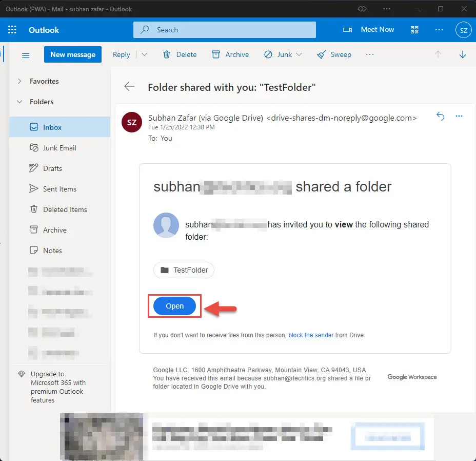Image resolution: width=476 pixels, height=461 pixels.
Task: Click Upgrade to Microsoft 365 link
Action: click(x=58, y=387)
